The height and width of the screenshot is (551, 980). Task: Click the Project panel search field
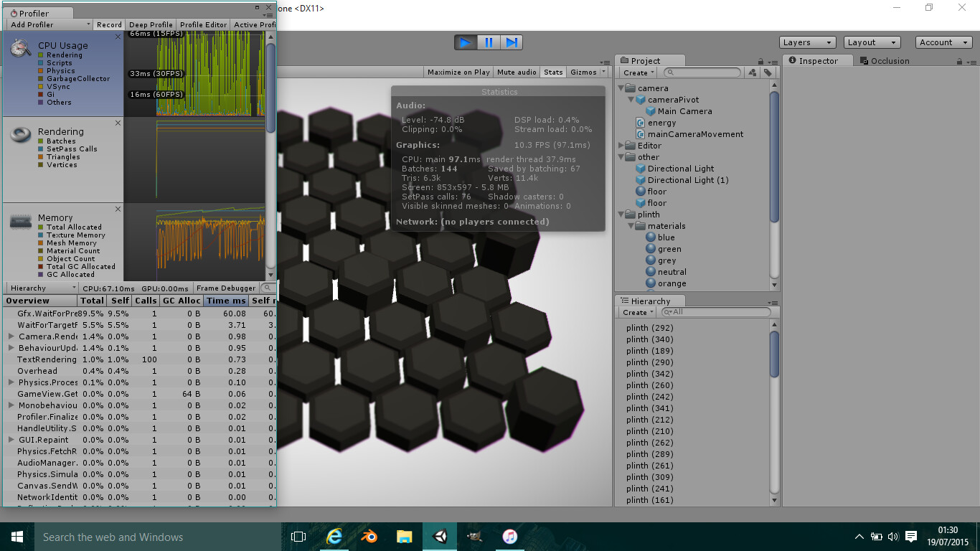(x=702, y=72)
